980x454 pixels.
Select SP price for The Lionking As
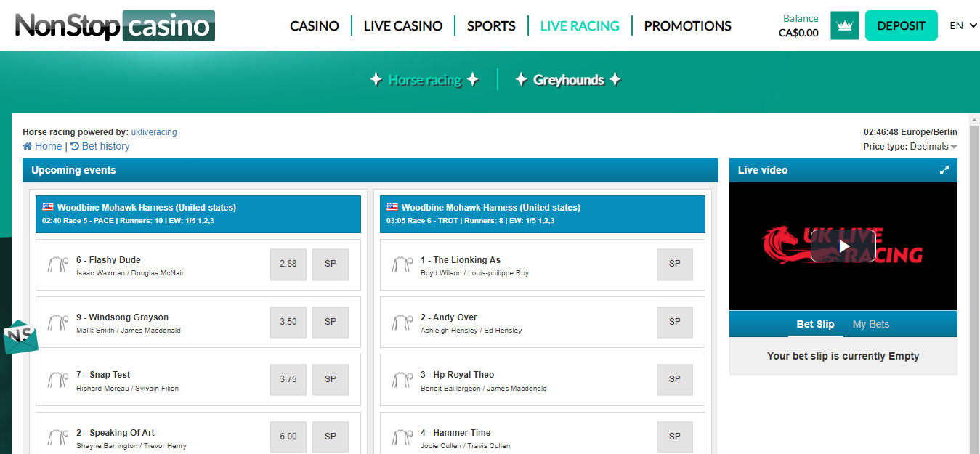click(675, 264)
